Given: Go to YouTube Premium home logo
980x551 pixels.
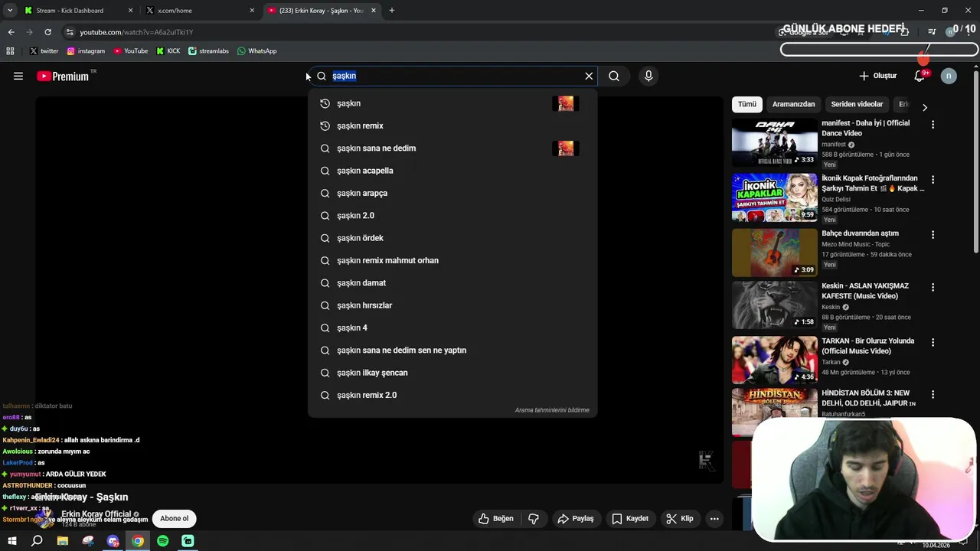Looking at the screenshot, I should click(x=64, y=76).
